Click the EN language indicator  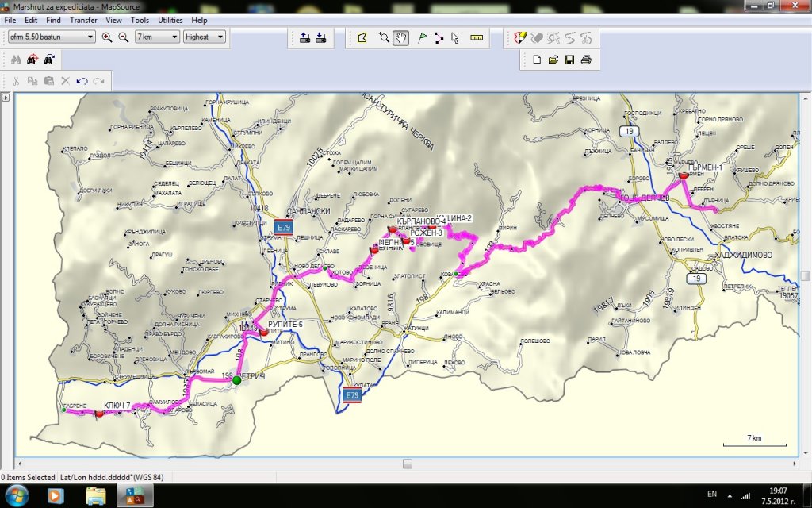pos(712,494)
